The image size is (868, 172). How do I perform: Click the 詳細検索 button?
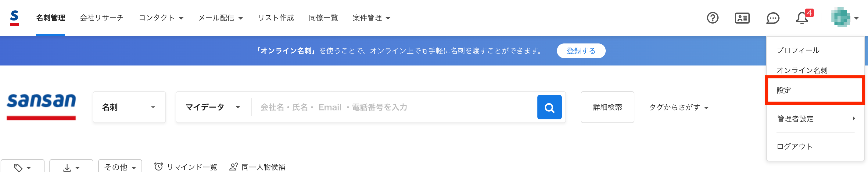(607, 107)
